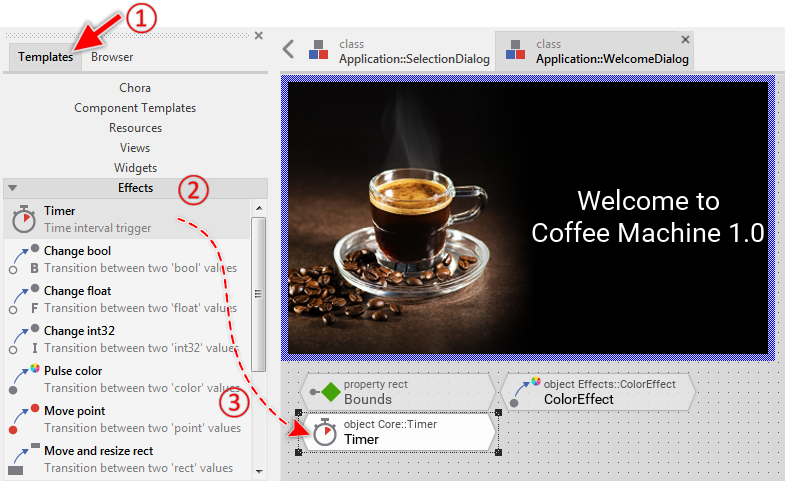785x481 pixels.
Task: Open the Chora templates category
Action: coord(135,88)
